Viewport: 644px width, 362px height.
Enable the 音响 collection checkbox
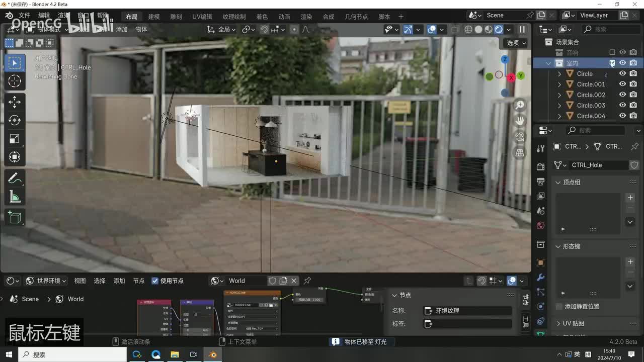(x=612, y=52)
